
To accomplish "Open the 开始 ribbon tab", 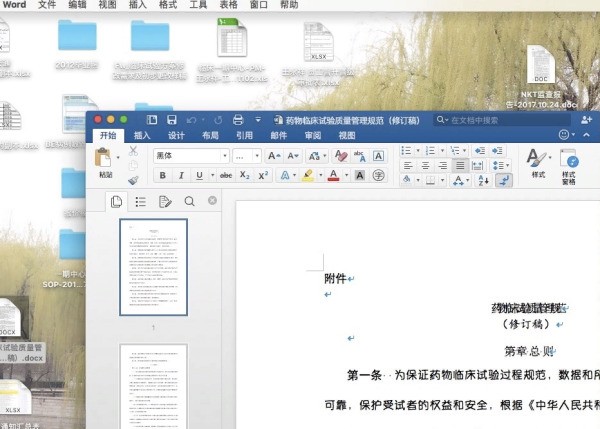I will pyautogui.click(x=108, y=135).
